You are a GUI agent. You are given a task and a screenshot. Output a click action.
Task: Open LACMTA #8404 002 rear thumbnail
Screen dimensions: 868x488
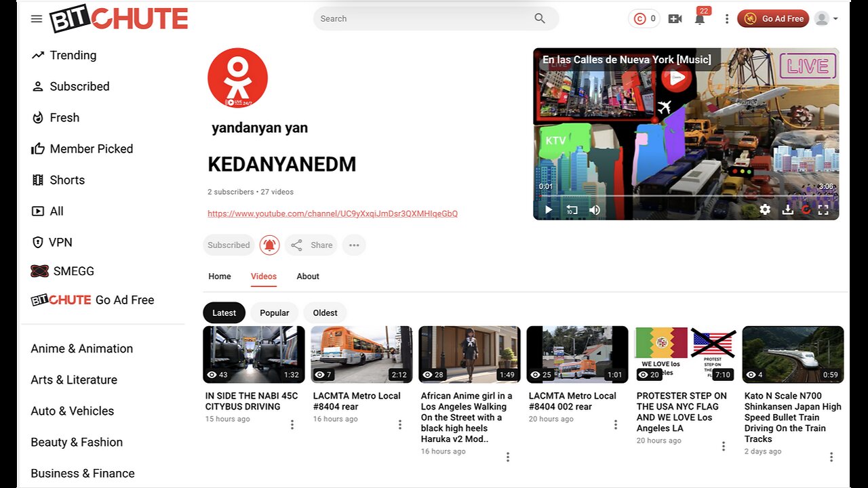577,354
